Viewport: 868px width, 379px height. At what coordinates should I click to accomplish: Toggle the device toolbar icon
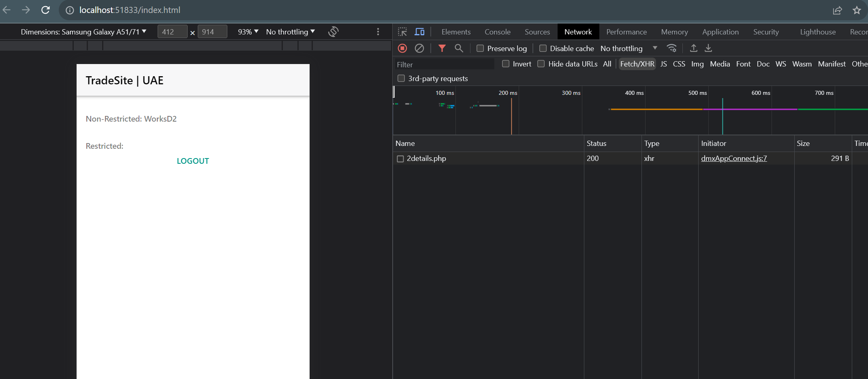click(x=419, y=32)
